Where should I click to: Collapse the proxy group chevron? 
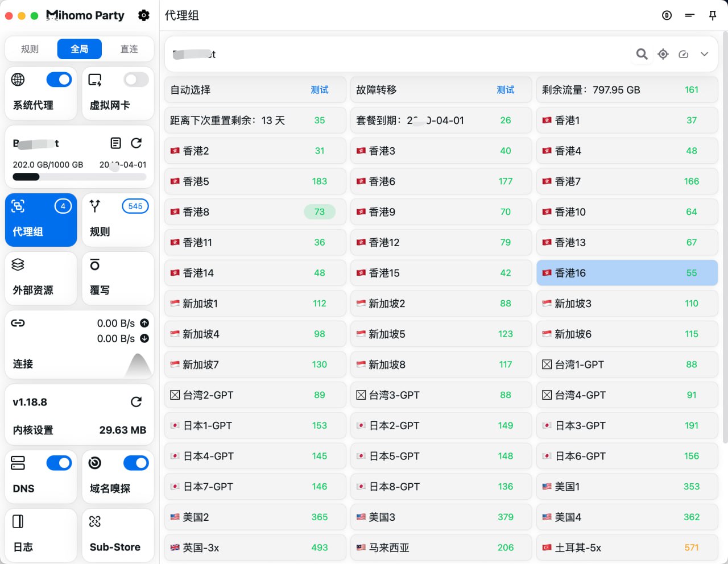coord(704,54)
